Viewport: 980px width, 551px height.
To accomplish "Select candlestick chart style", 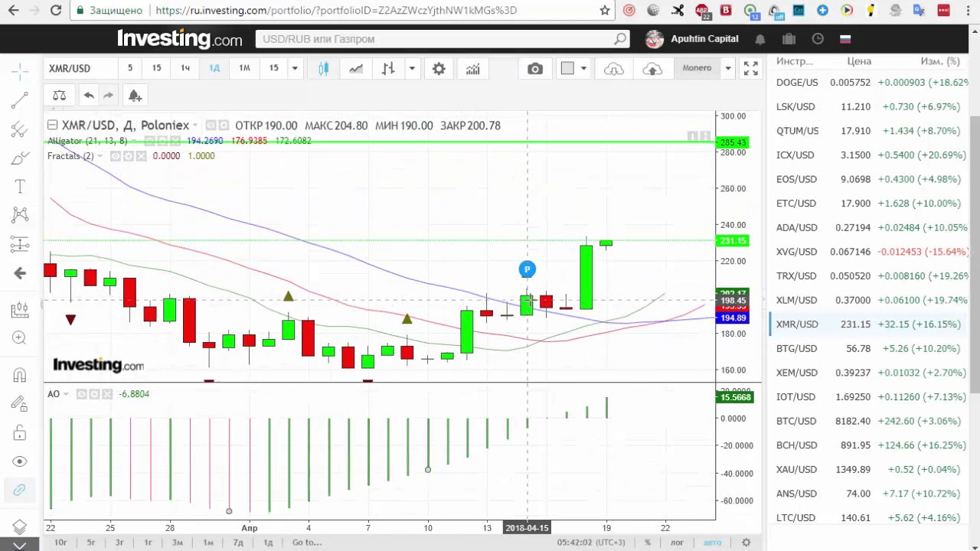I will click(323, 69).
